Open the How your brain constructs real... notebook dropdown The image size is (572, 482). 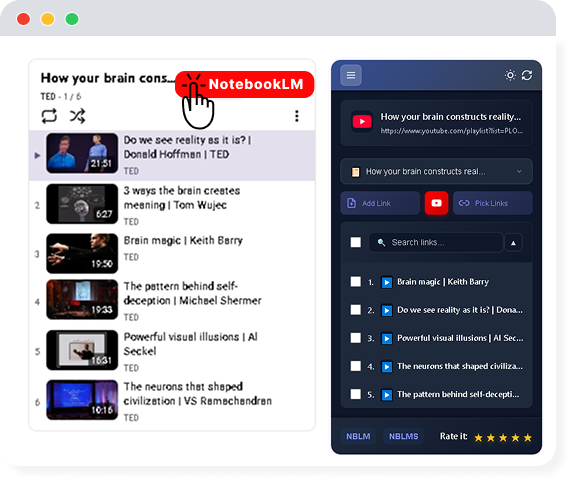coord(436,171)
